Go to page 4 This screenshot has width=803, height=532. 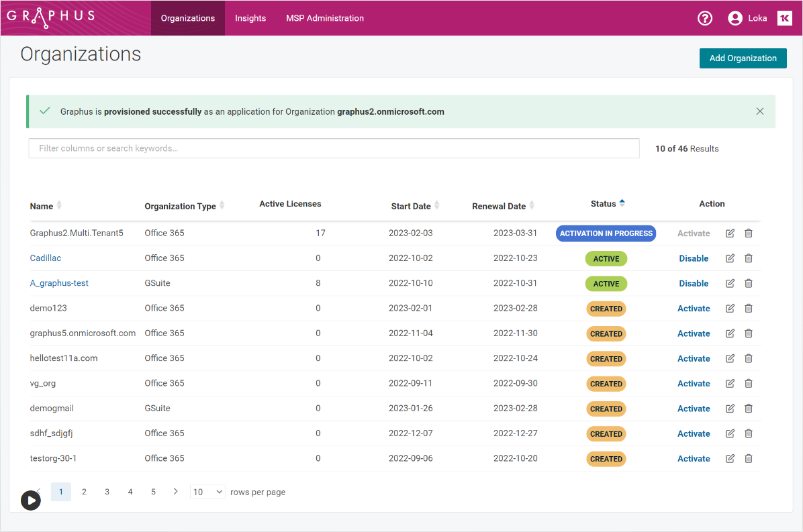pos(130,492)
